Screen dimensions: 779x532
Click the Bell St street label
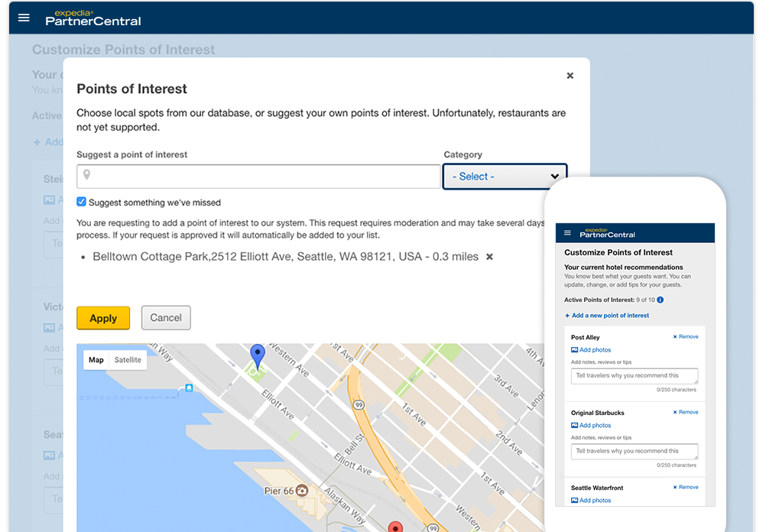click(354, 444)
